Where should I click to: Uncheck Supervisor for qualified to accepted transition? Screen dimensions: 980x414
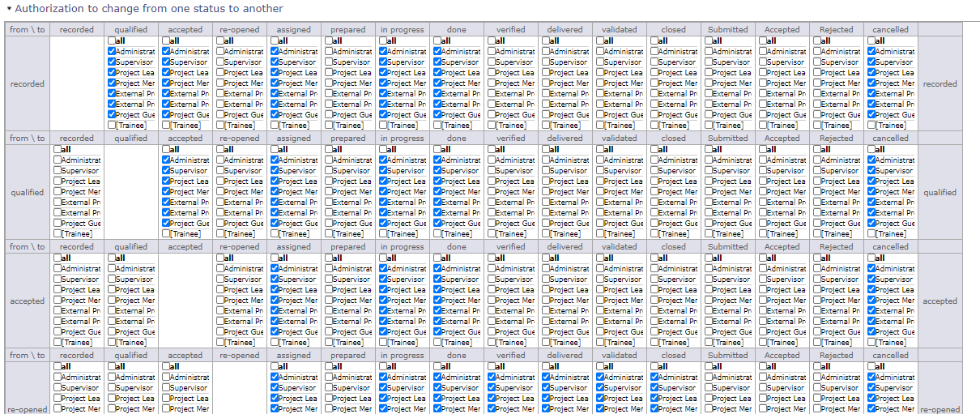pyautogui.click(x=167, y=170)
